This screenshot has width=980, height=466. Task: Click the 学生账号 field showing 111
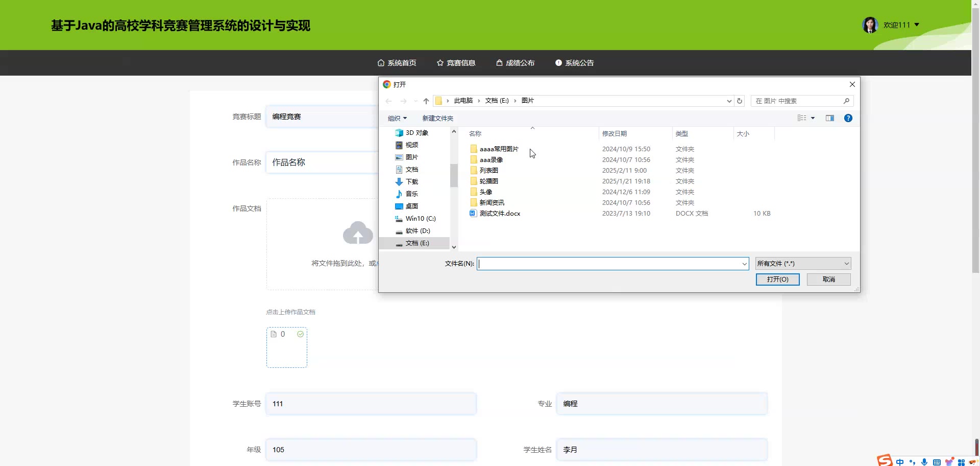(x=371, y=404)
